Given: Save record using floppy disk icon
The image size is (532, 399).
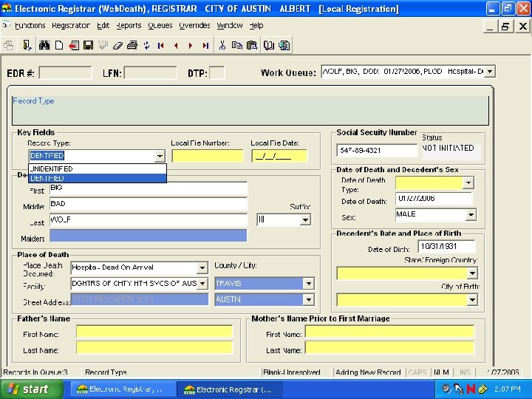Looking at the screenshot, I should 88,45.
